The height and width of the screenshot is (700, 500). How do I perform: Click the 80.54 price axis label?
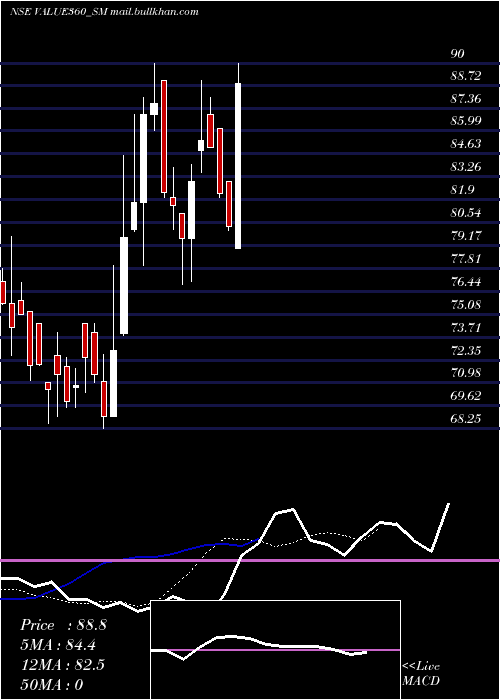[x=466, y=213]
